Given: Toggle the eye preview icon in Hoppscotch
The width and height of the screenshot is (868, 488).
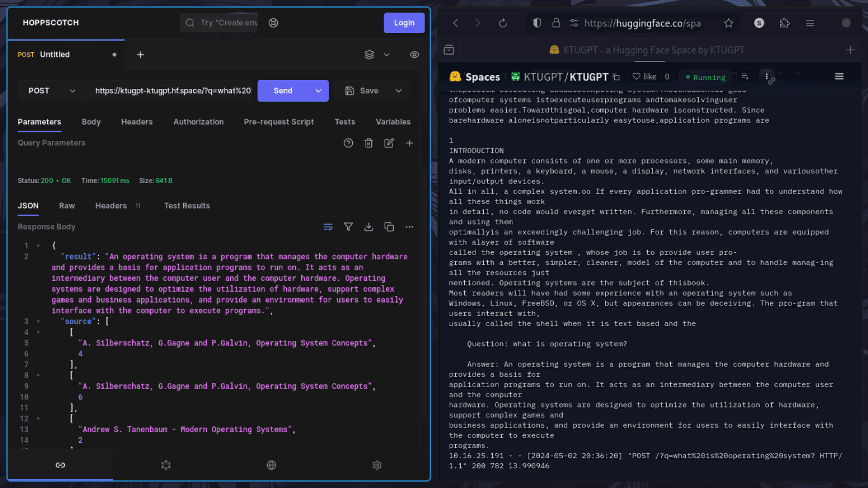Looking at the screenshot, I should click(414, 55).
